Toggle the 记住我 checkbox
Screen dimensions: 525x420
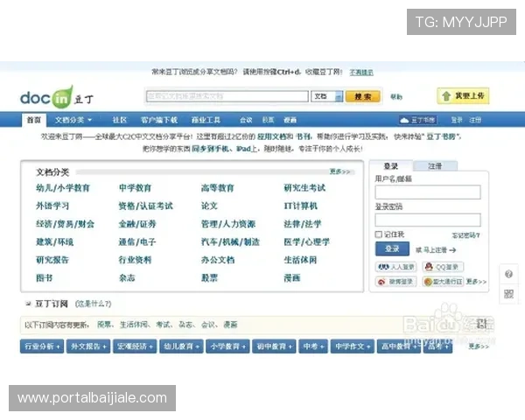coord(379,234)
